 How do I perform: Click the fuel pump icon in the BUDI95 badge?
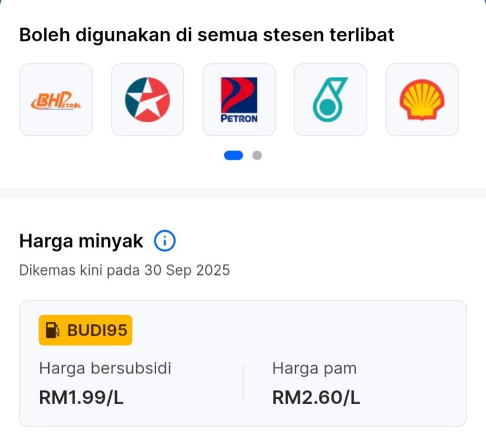pyautogui.click(x=52, y=330)
